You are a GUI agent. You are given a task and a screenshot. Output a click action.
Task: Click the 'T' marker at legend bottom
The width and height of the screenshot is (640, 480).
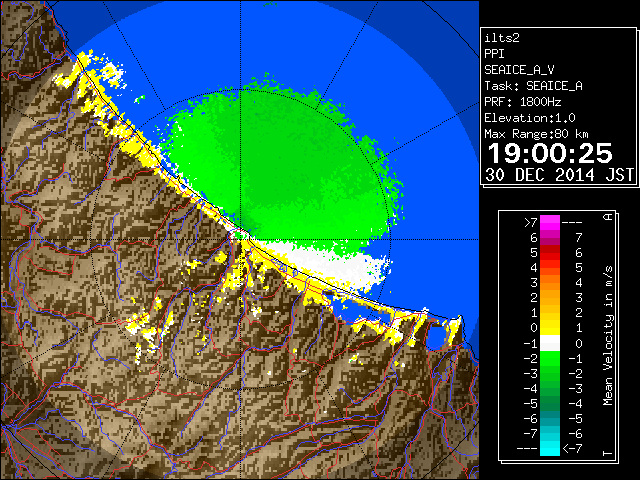coord(608,453)
